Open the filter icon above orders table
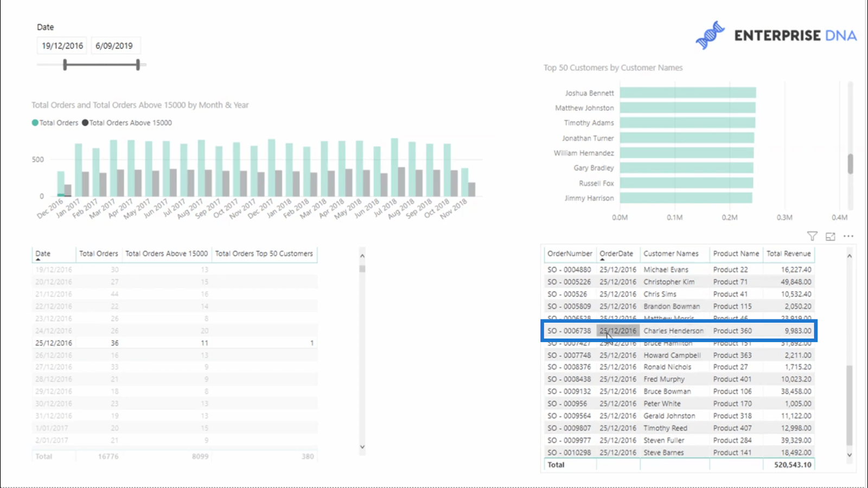The width and height of the screenshot is (868, 488). click(812, 236)
